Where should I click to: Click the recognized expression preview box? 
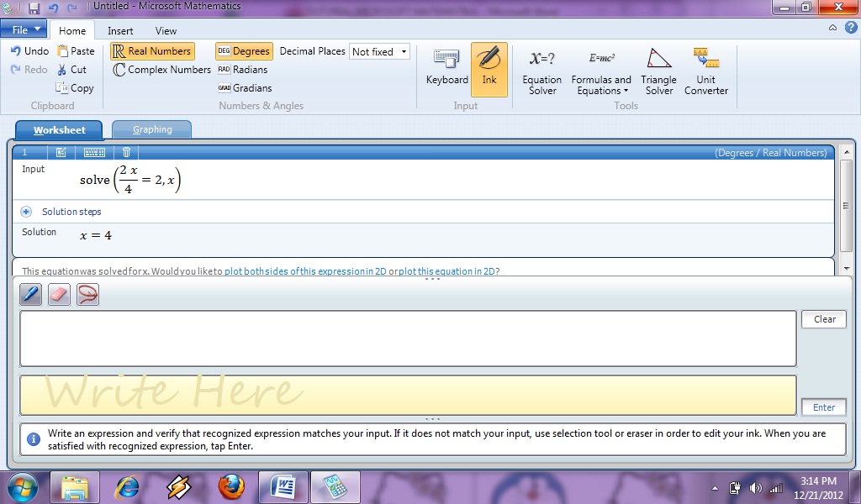[x=408, y=339]
